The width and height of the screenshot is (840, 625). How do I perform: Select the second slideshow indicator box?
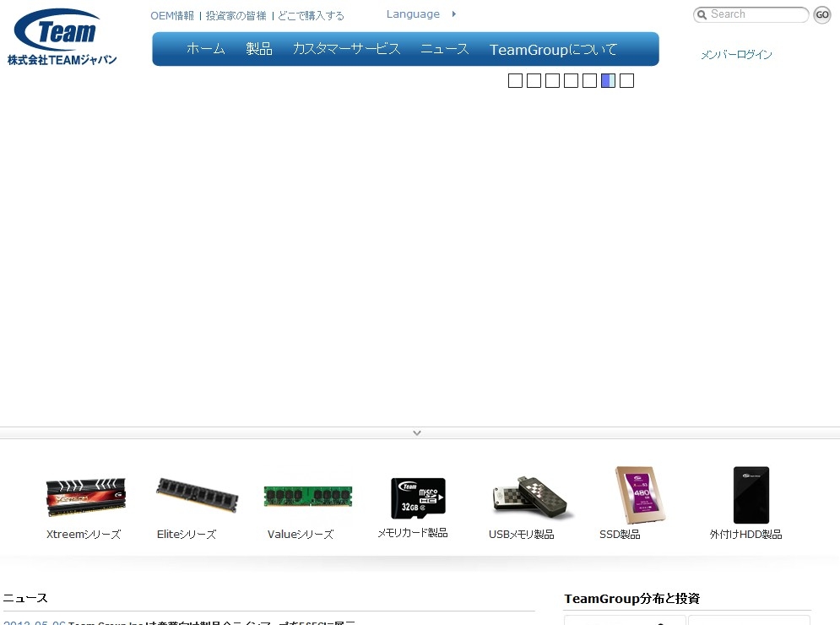click(534, 81)
